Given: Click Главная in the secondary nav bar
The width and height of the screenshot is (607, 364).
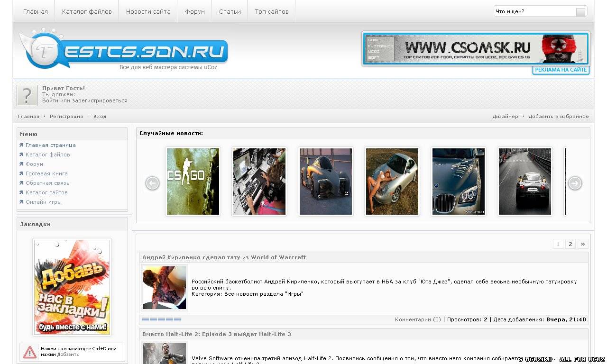Looking at the screenshot, I should click(29, 116).
